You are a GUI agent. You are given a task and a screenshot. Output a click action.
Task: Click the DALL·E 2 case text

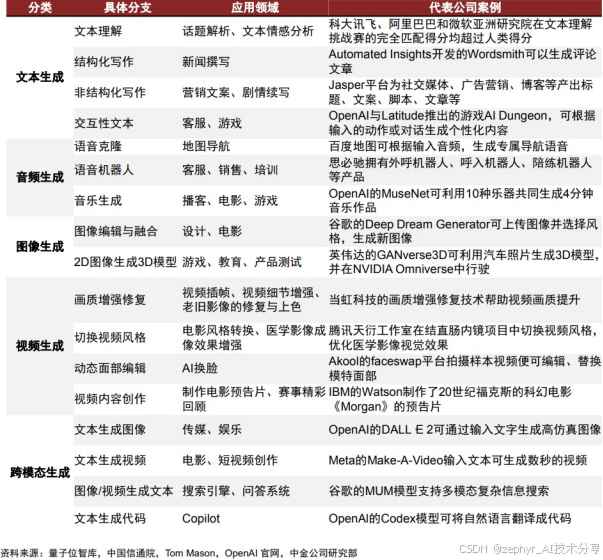click(465, 429)
